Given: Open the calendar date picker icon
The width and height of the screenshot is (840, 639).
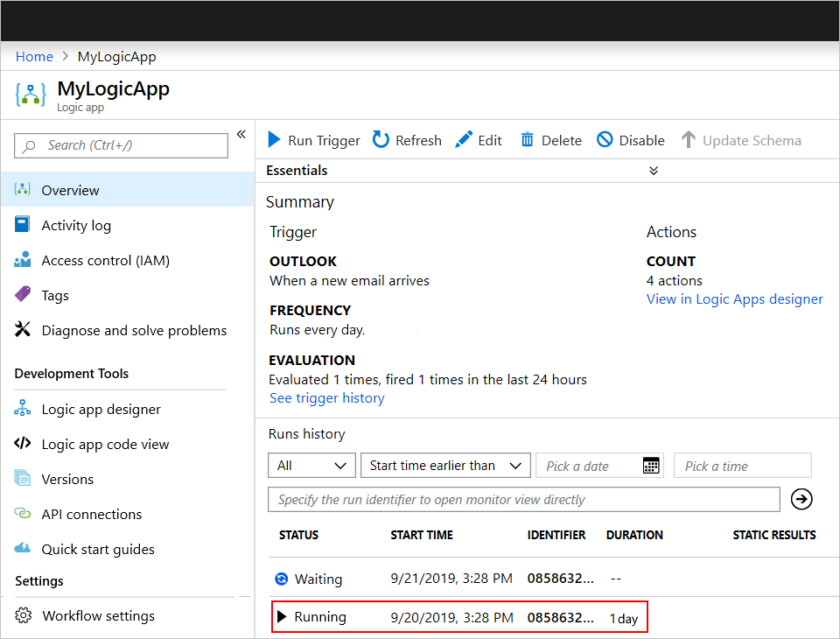Looking at the screenshot, I should (x=651, y=466).
